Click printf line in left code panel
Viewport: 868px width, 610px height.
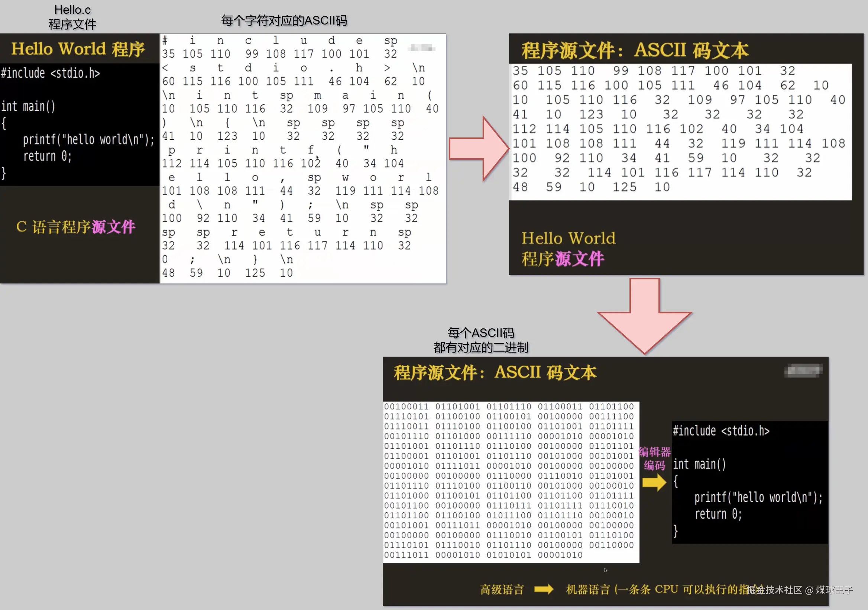(88, 140)
